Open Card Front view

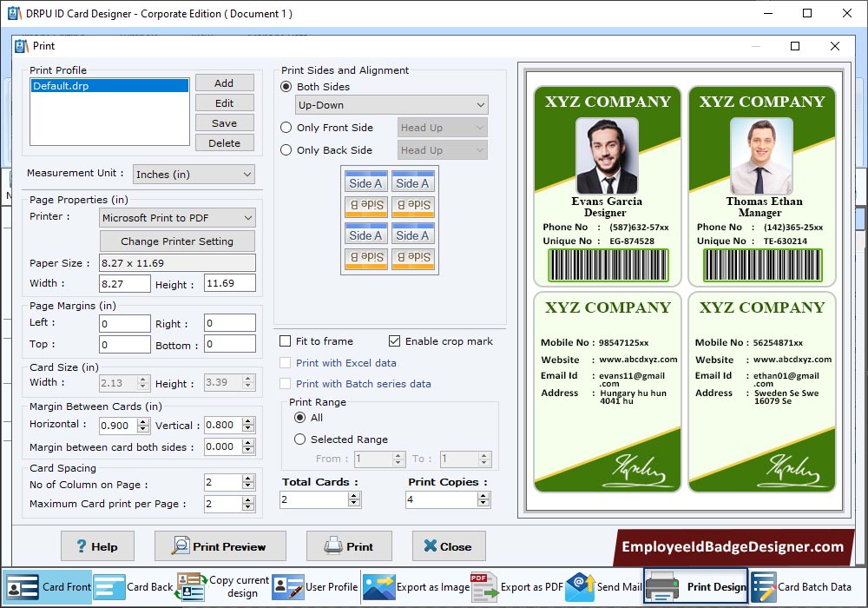click(x=48, y=587)
